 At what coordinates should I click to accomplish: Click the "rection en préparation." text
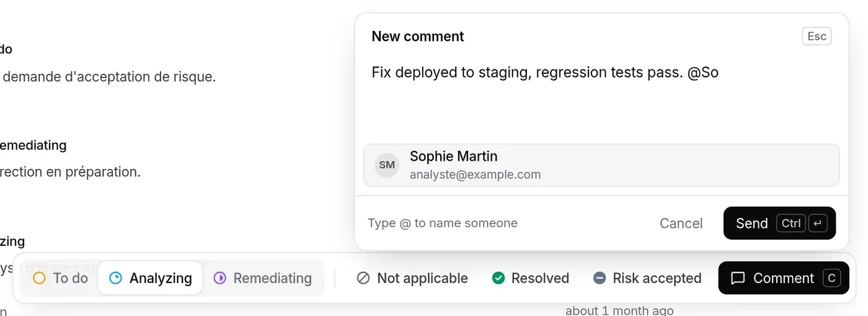[71, 172]
